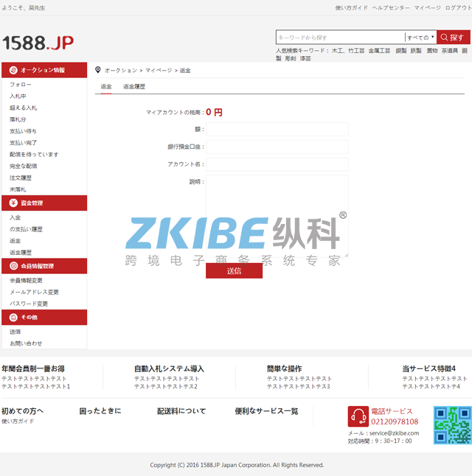Click the breadcrumb location pin icon
472x476 pixels.
pos(98,70)
